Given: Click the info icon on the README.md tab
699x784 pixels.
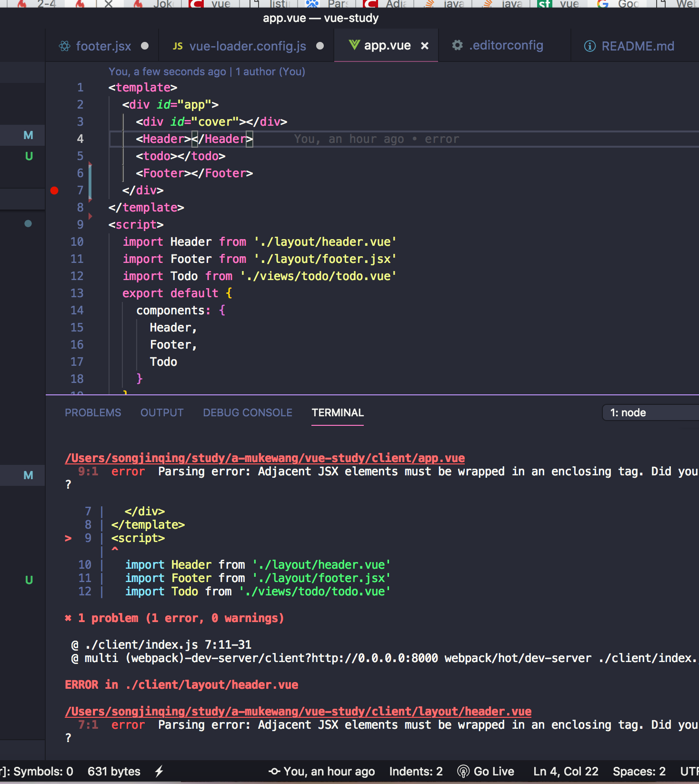Looking at the screenshot, I should pos(589,46).
